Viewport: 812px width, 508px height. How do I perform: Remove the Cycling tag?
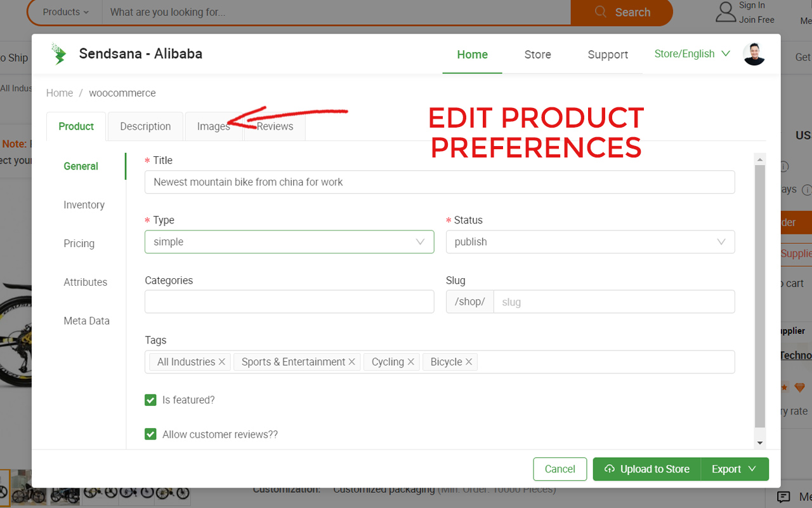point(410,362)
